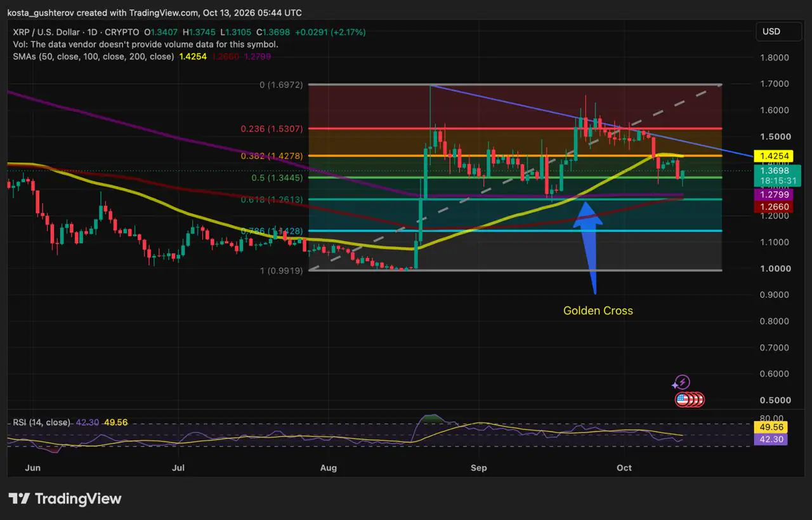This screenshot has width=812, height=520.
Task: Click the +0.0291 (+2.17%) change value
Action: point(329,32)
